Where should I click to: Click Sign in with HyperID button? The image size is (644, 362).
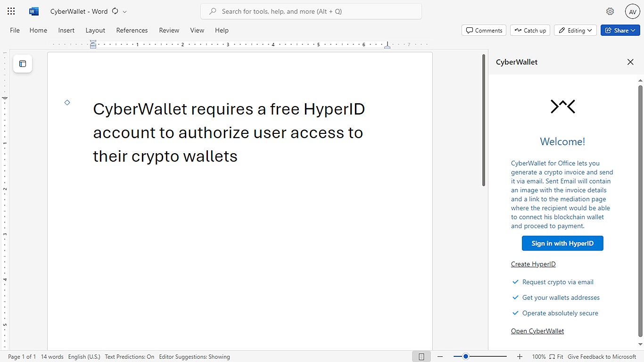click(x=562, y=243)
